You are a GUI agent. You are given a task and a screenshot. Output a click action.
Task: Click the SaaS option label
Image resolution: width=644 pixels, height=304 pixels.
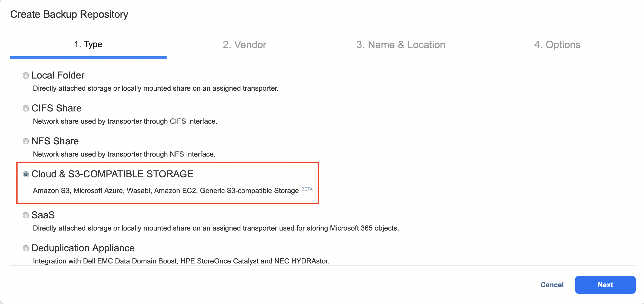pos(43,215)
